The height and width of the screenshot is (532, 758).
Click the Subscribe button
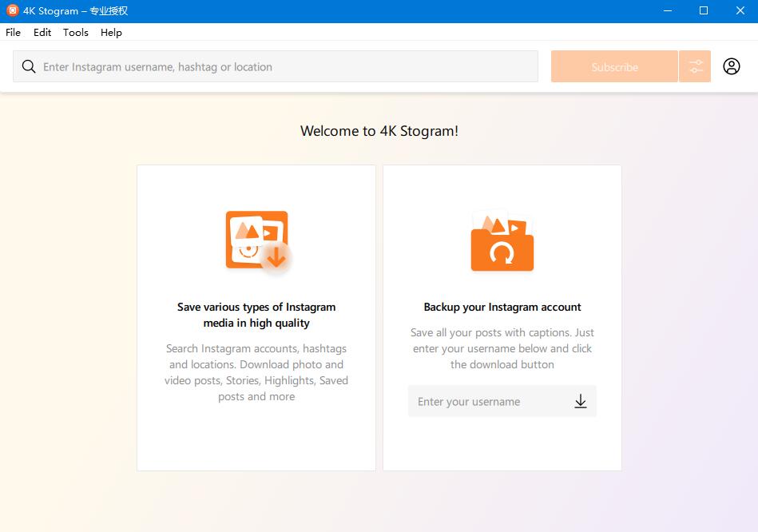pyautogui.click(x=614, y=66)
